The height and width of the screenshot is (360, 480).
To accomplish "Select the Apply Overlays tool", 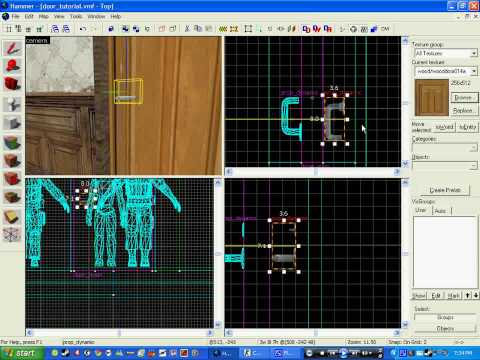I will click(12, 197).
